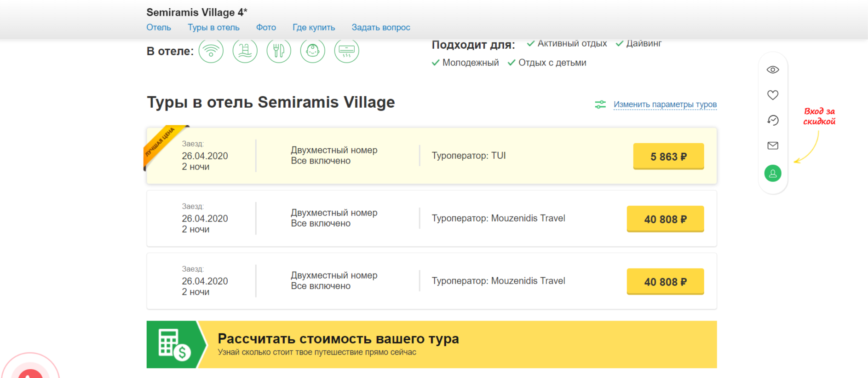Open favorites heart icon in sidebar
Viewport: 868px width, 378px height.
pos(773,95)
